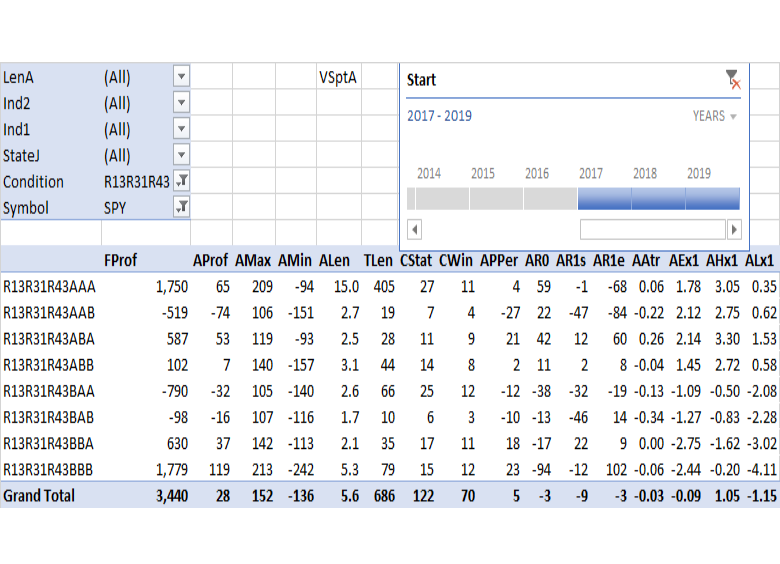Viewport: 780px width, 564px height.
Task: Clear the Start timeline filter icon
Action: tap(733, 79)
